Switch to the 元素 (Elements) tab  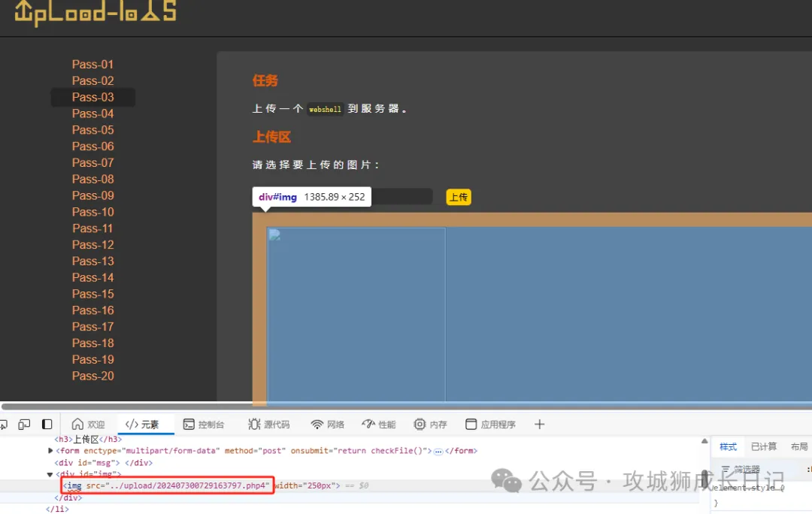142,425
